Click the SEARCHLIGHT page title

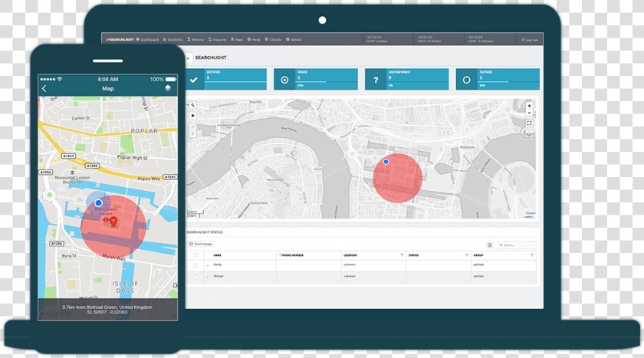[x=211, y=57]
